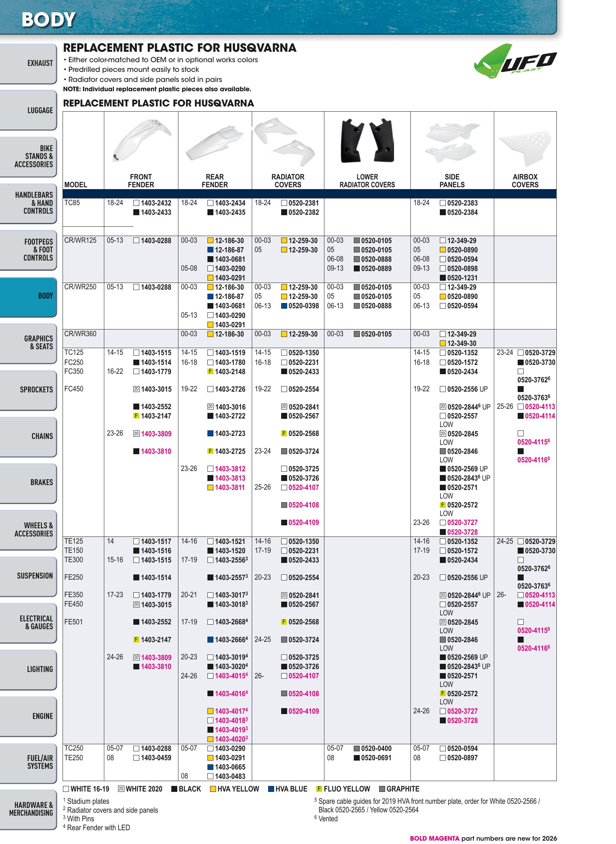
Task: Select magenta part number 1403-3812
Action: [x=230, y=469]
